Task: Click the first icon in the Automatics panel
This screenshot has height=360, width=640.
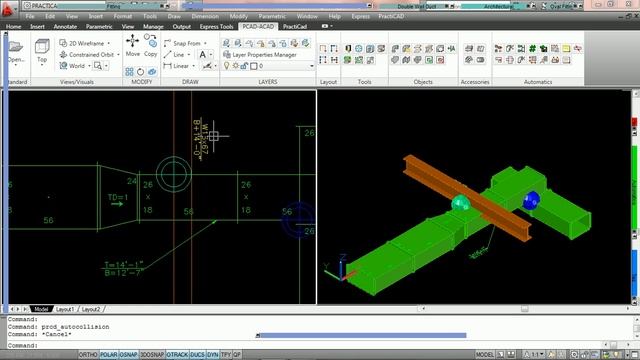Action: click(498, 49)
